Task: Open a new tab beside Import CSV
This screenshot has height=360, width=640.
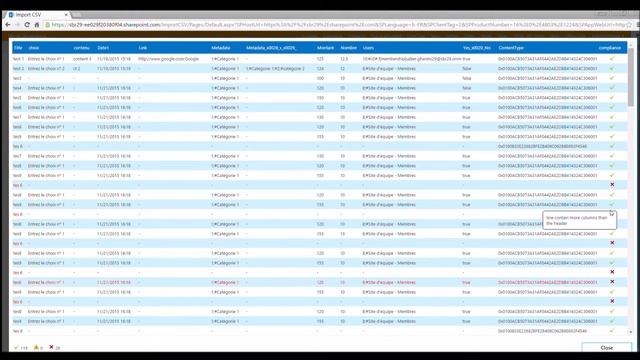Action: (77, 15)
